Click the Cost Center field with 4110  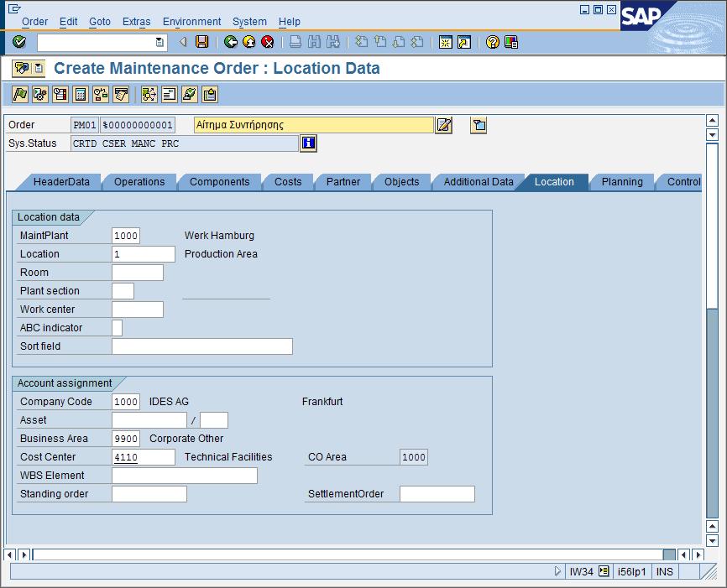(144, 457)
